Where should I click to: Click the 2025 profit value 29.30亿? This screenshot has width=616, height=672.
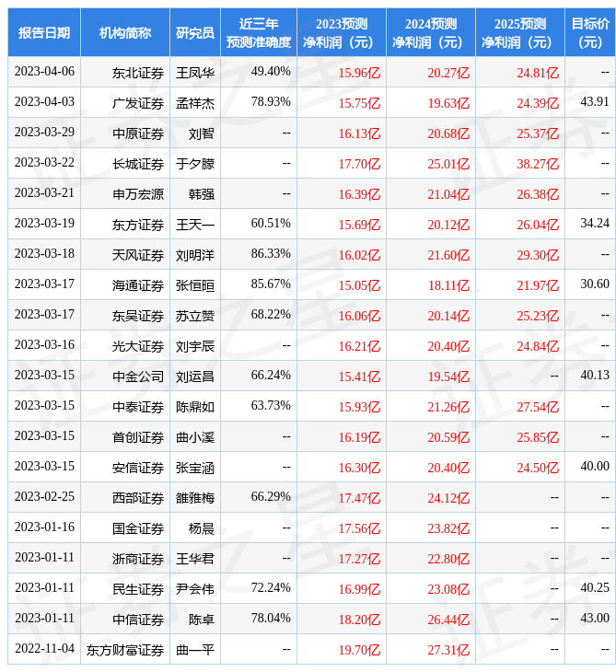click(538, 255)
